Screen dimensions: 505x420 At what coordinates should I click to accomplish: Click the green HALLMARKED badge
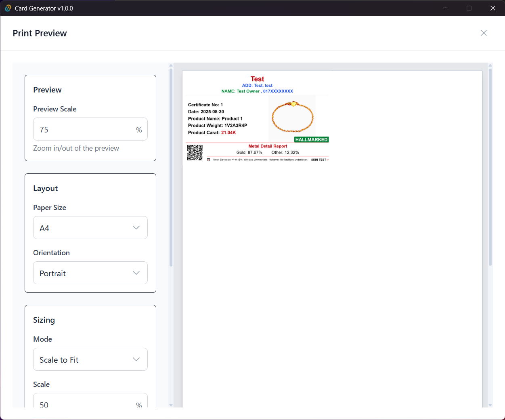pyautogui.click(x=311, y=139)
